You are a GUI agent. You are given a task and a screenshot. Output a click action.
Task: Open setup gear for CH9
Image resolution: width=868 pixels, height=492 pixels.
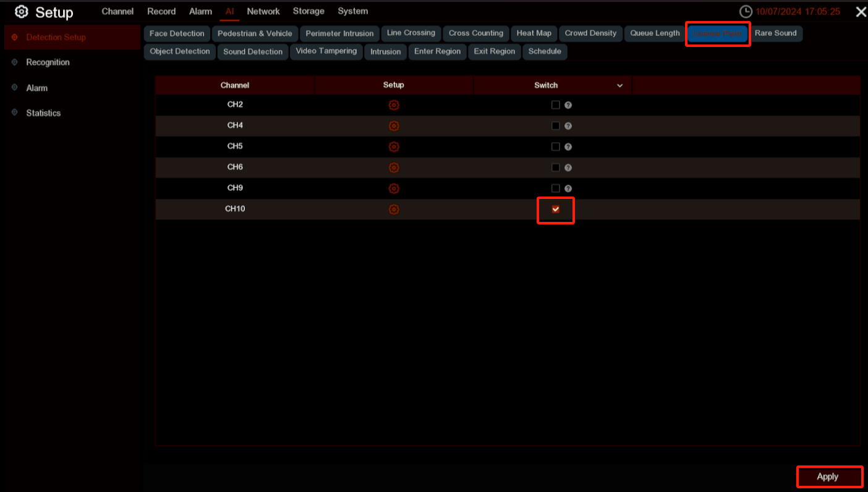tap(394, 189)
